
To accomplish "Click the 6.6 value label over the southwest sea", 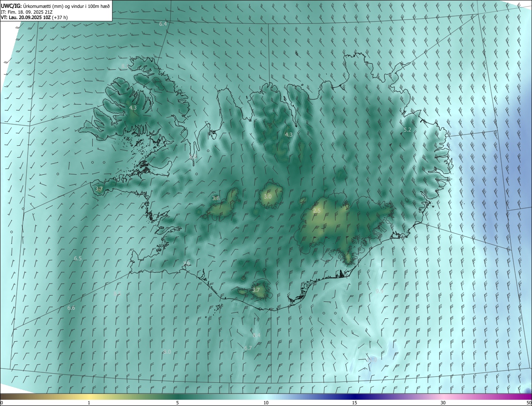I will (71, 308).
